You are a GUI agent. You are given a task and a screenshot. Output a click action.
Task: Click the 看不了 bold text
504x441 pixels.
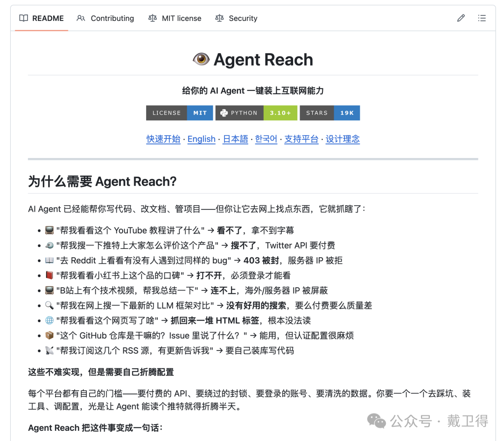(230, 230)
